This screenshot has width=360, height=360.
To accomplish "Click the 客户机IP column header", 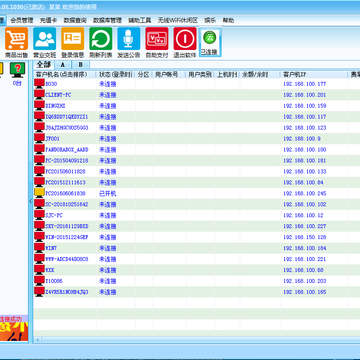I will click(314, 74).
